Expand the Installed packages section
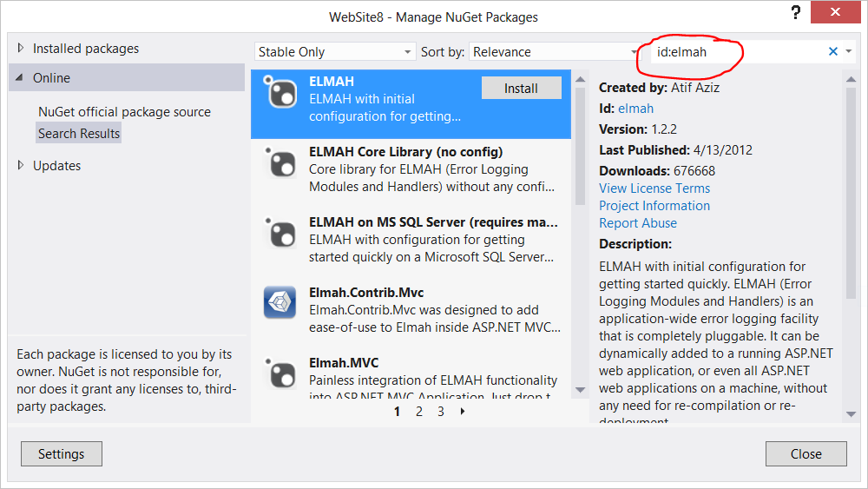Image resolution: width=868 pixels, height=489 pixels. tap(22, 49)
